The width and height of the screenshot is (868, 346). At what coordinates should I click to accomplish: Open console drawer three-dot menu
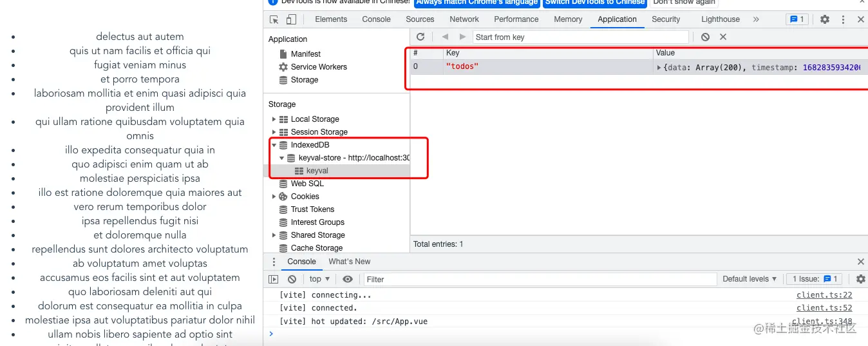pyautogui.click(x=274, y=262)
